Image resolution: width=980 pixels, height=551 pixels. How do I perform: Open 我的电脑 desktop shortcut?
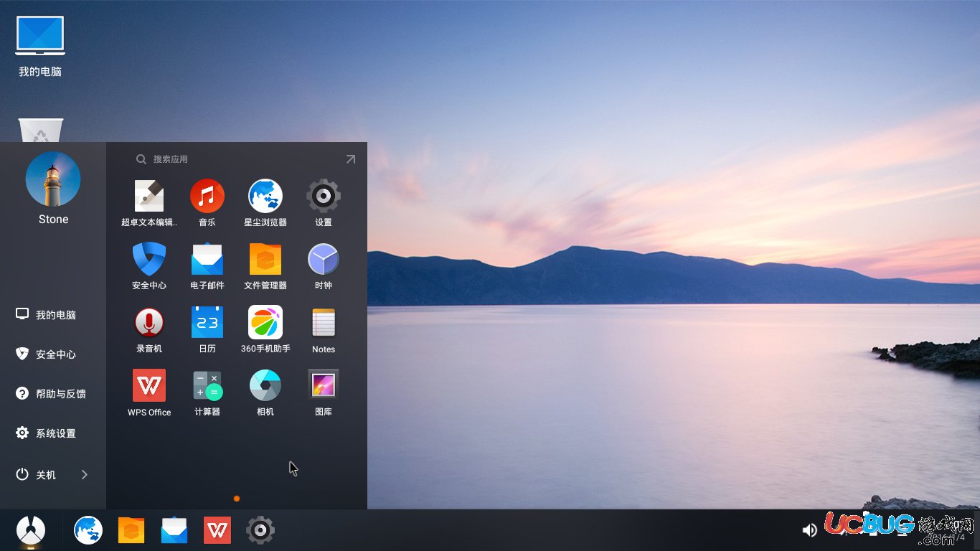coord(40,46)
